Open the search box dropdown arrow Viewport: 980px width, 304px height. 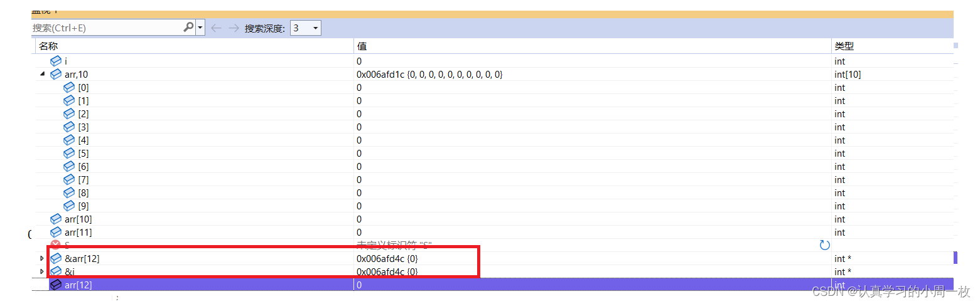click(200, 28)
